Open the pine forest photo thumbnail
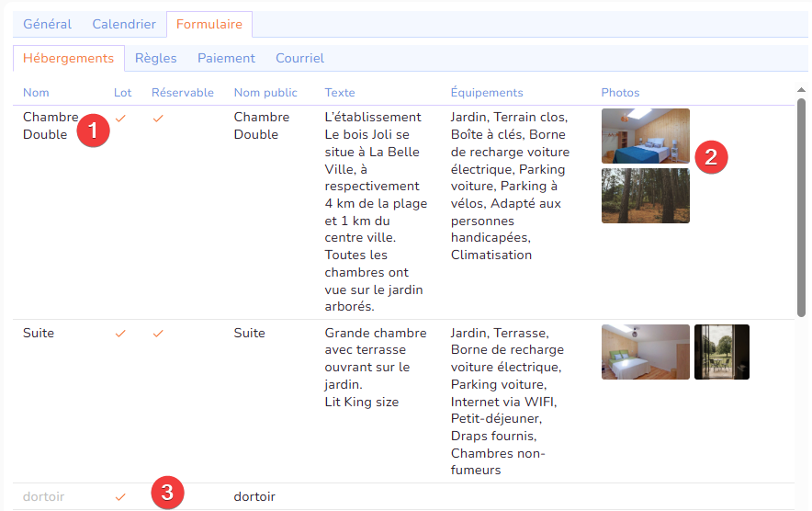Screen dimensions: 812x511 [x=645, y=195]
